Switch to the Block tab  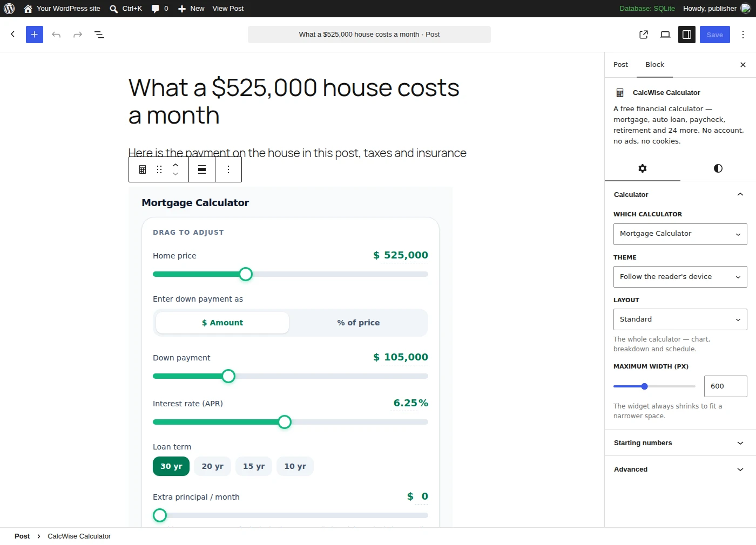pyautogui.click(x=655, y=65)
